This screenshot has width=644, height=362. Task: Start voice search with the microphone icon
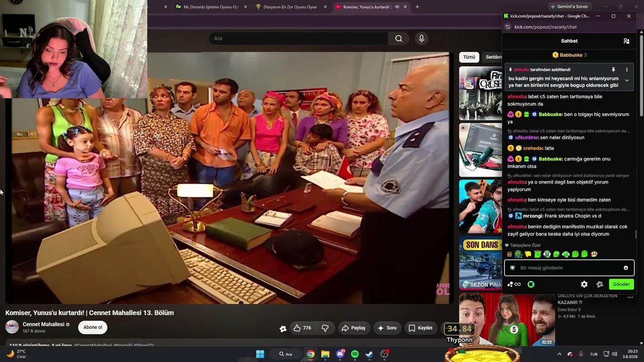tap(422, 39)
